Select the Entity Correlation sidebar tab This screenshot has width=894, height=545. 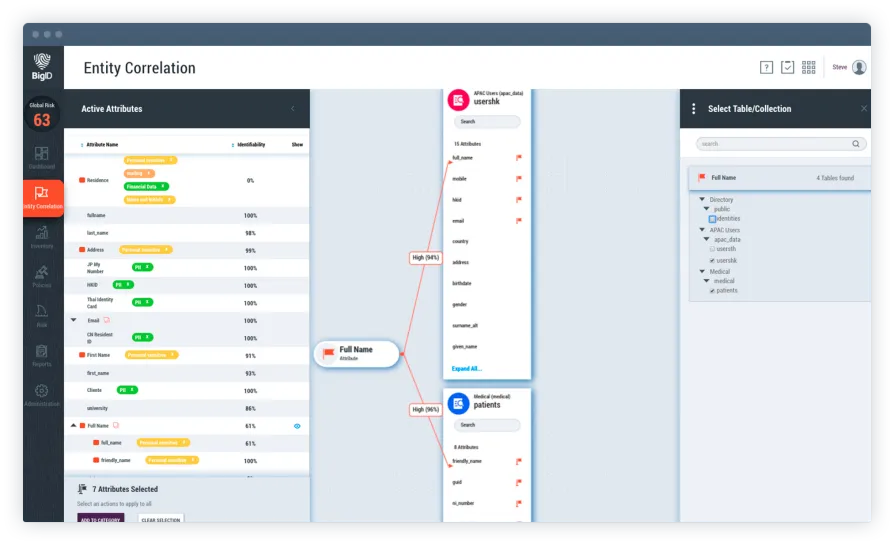click(x=42, y=197)
